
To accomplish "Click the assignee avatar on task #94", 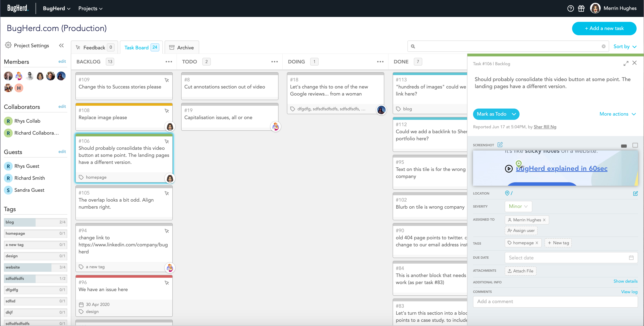I will (x=170, y=268).
